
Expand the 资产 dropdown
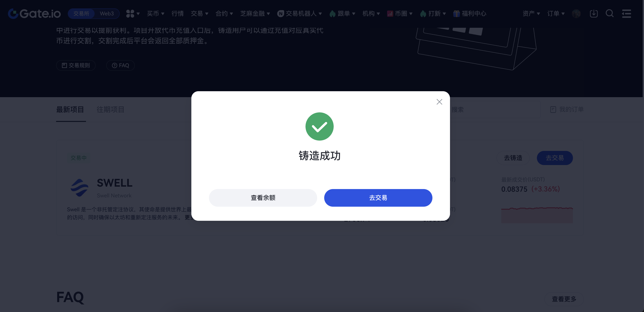(x=531, y=13)
